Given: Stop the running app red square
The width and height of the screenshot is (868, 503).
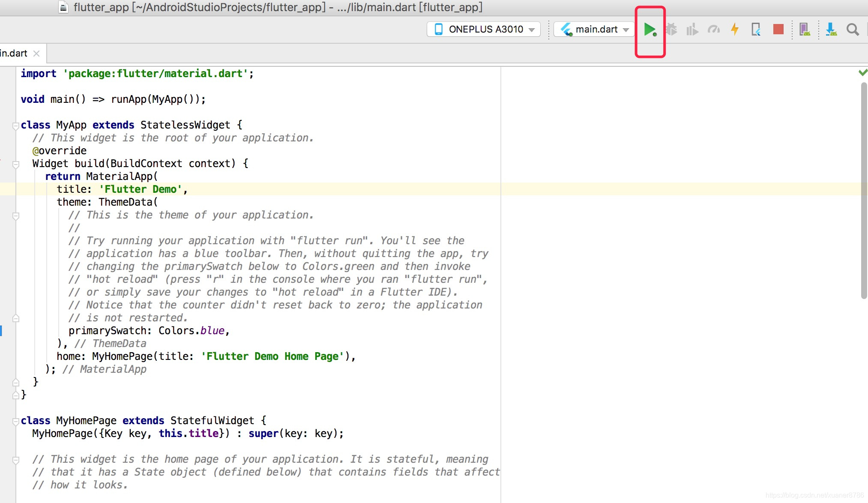Looking at the screenshot, I should coord(778,29).
